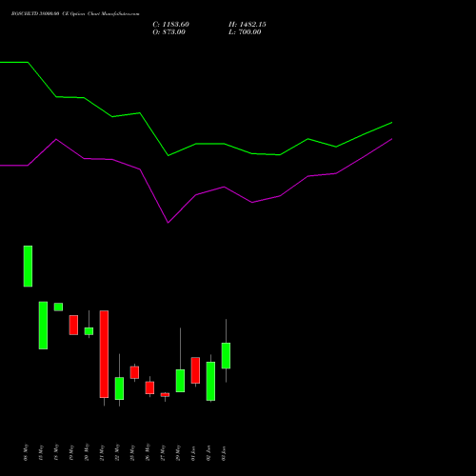Click the small red candle for 27 May
476x476 pixels.
point(165,395)
